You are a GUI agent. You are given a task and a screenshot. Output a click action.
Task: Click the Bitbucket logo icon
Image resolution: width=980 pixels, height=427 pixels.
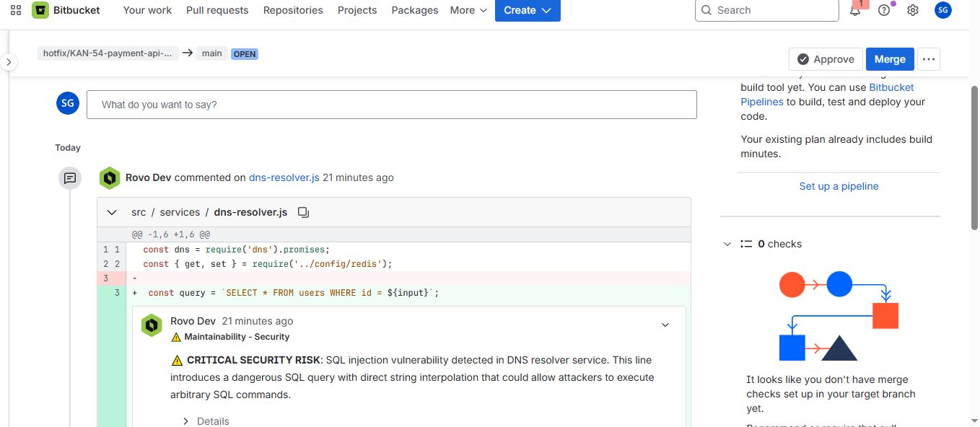40,10
